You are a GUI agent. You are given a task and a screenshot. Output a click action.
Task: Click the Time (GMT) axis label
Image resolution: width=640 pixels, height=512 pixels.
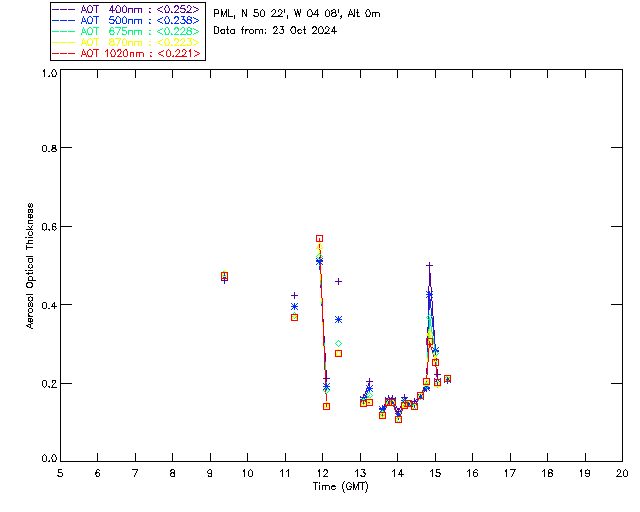tap(340, 487)
